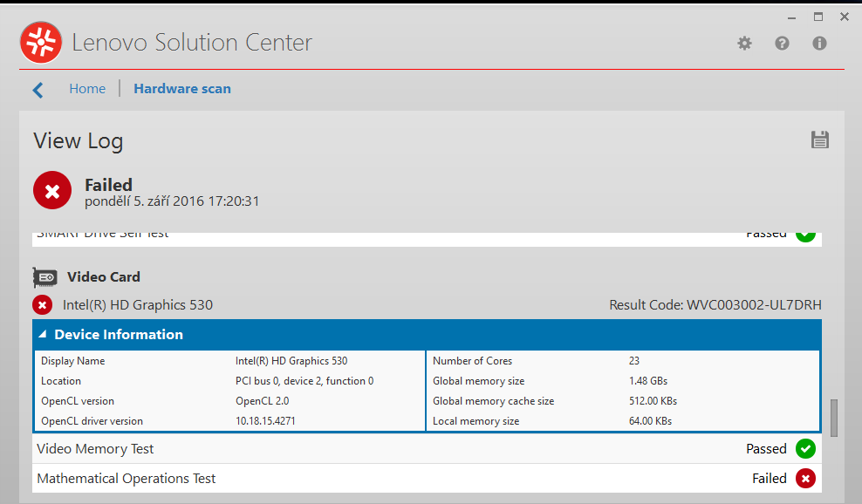Click red error icon beside Intel HD Graphics 530
The width and height of the screenshot is (862, 504).
(x=43, y=304)
